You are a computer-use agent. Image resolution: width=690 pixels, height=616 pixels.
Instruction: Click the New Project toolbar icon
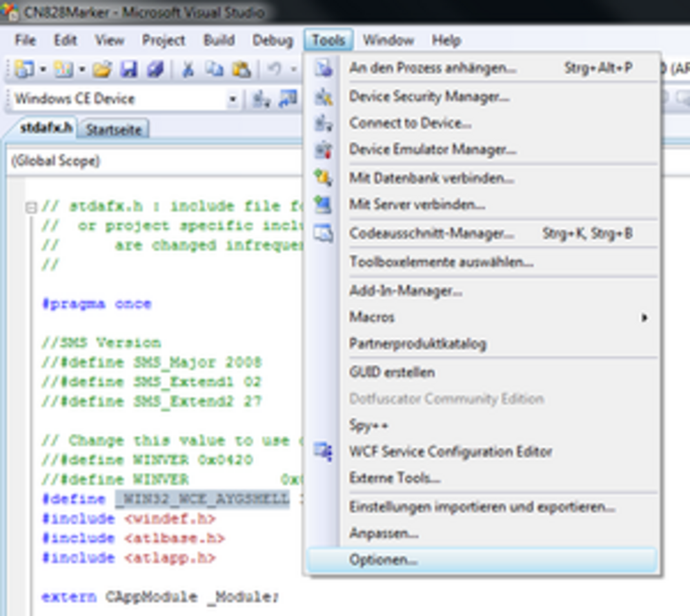coord(24,70)
